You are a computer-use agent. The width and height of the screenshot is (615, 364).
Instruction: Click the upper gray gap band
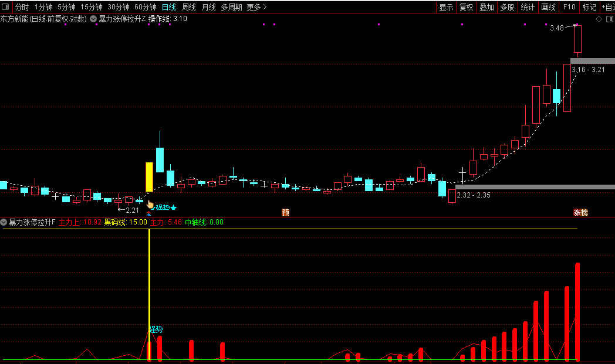click(593, 61)
